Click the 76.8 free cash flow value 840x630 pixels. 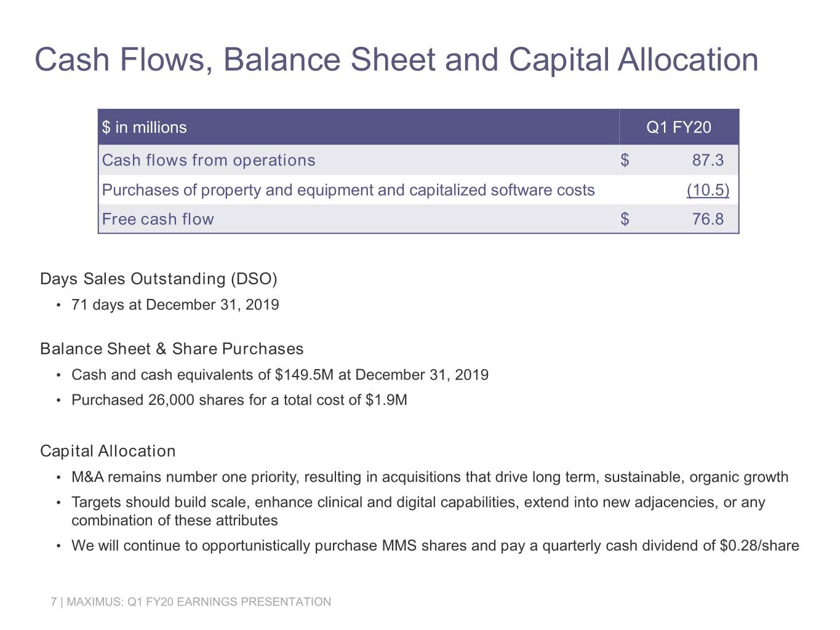[707, 219]
